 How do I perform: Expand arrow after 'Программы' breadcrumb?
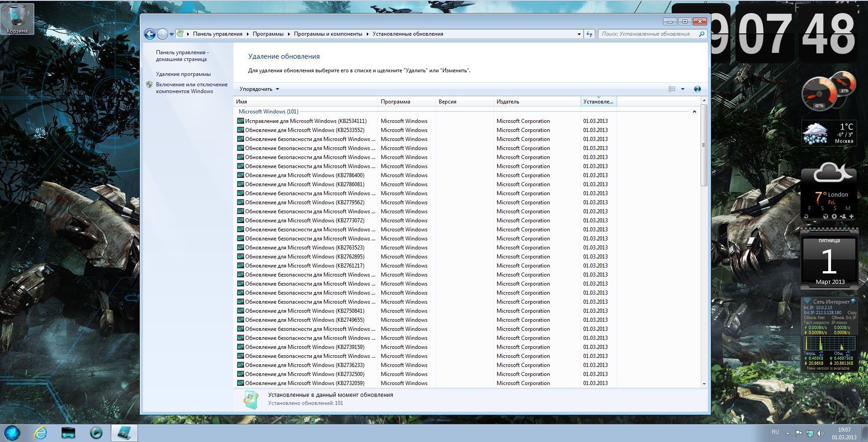pos(289,34)
